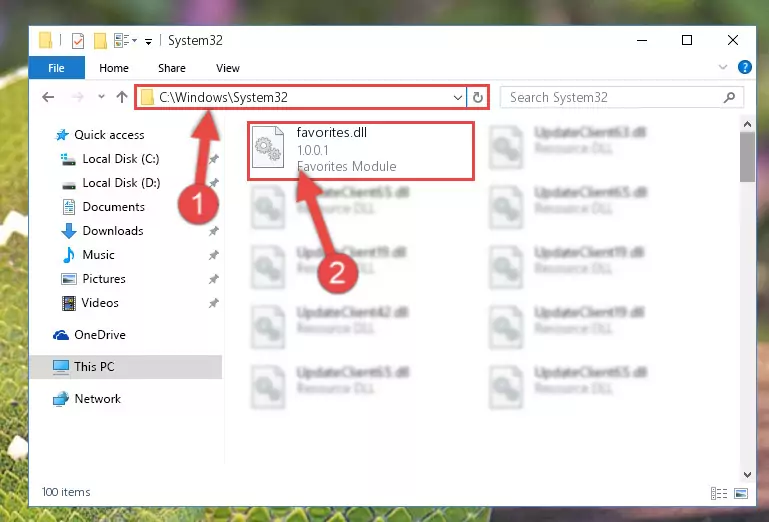Screen dimensions: 769x522
Task: Click the OneDrive cloud icon
Action: coord(61,335)
